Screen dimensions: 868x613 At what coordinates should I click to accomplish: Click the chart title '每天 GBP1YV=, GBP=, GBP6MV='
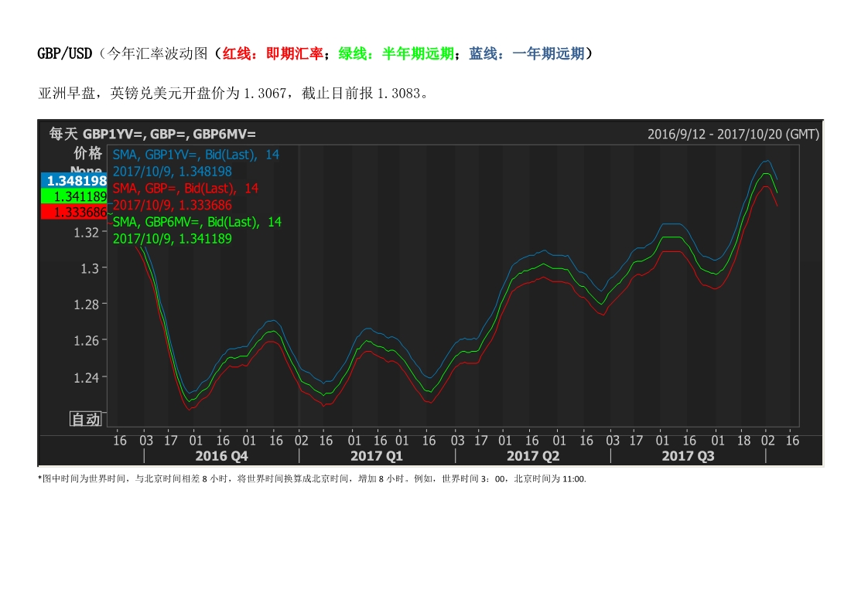[x=152, y=134]
